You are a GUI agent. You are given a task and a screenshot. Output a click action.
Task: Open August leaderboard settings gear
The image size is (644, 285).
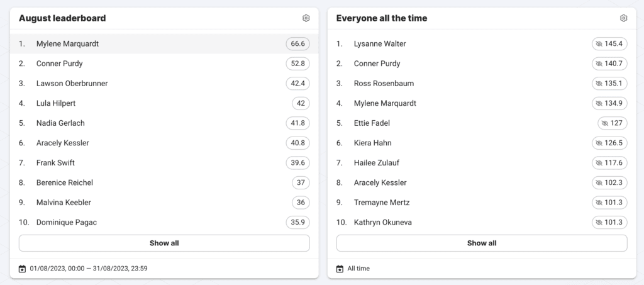click(306, 18)
